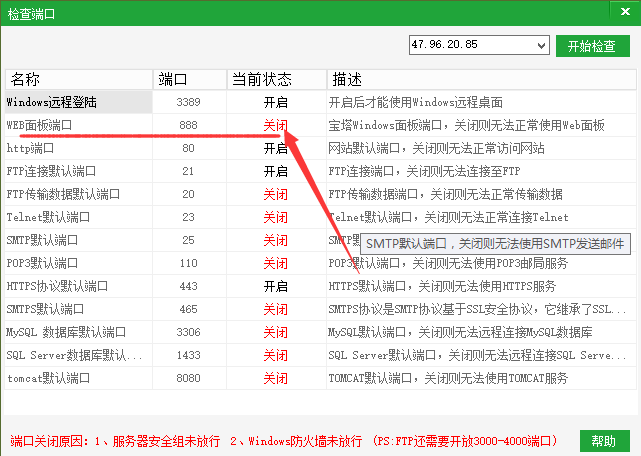Screen dimensions: 641x456
Task: Click 关闭 status for port 1433
Action: [x=276, y=355]
